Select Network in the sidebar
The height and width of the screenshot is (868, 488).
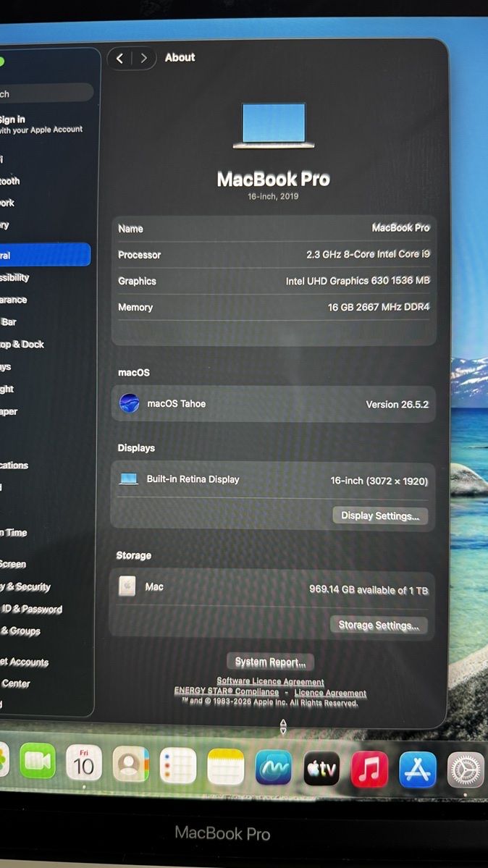(7, 203)
